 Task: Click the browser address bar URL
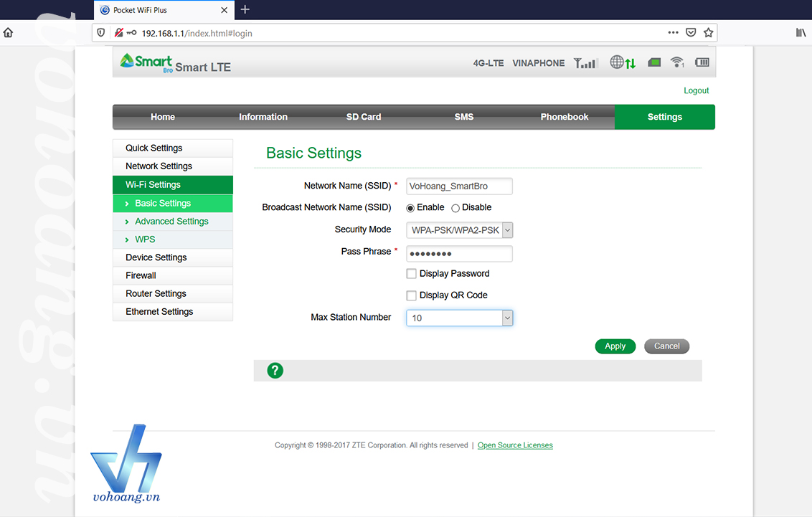(x=197, y=33)
